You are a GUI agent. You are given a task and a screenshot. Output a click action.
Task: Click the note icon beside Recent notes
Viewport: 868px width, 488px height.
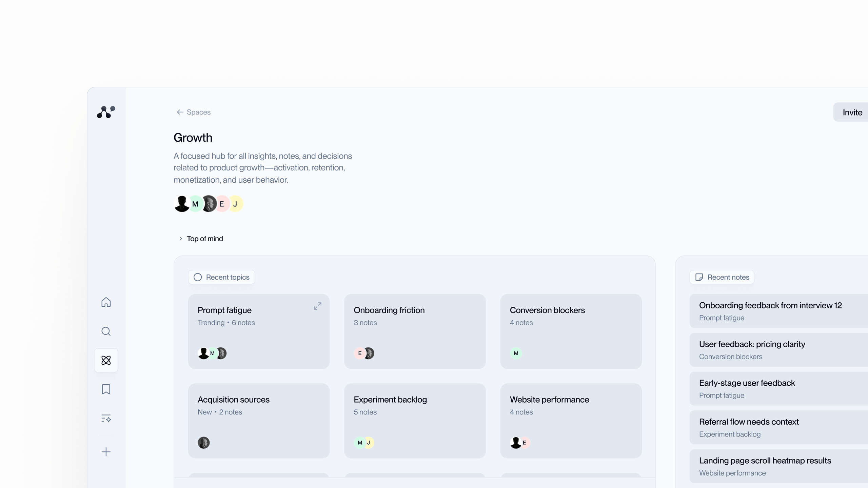click(699, 277)
